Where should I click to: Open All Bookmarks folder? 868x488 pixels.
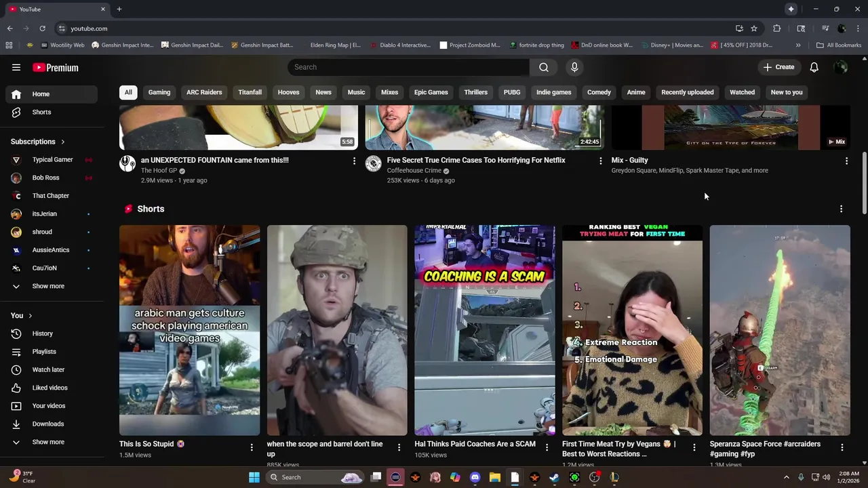coord(839,45)
